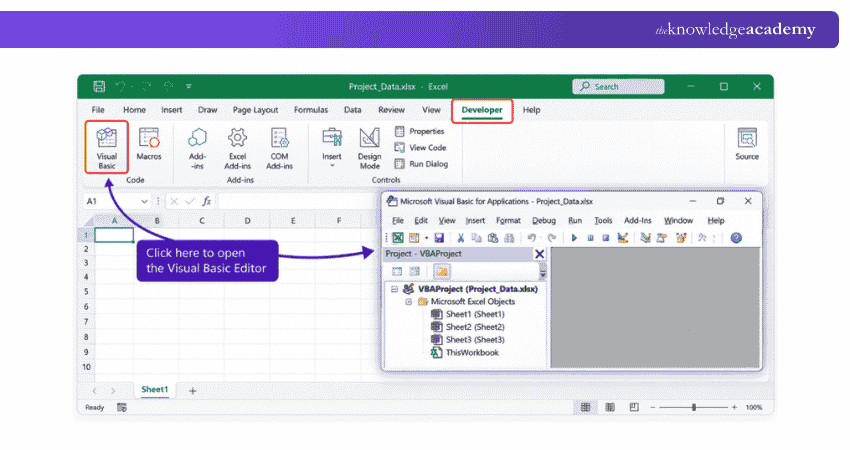Open the Debug menu in VBA editor
The height and width of the screenshot is (450, 850).
click(x=544, y=221)
